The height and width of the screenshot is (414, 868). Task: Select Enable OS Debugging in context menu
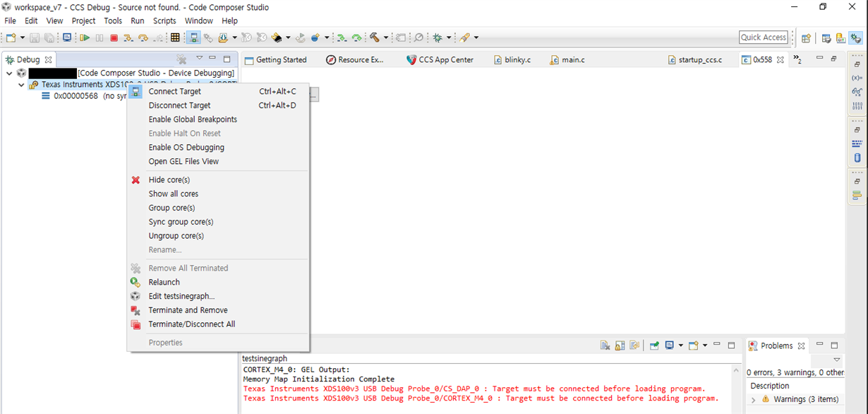(186, 148)
